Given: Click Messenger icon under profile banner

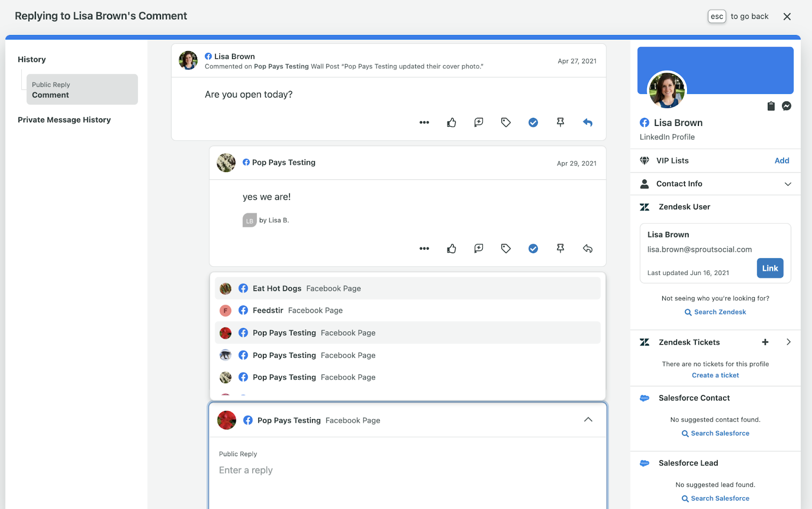Looking at the screenshot, I should coord(787,106).
